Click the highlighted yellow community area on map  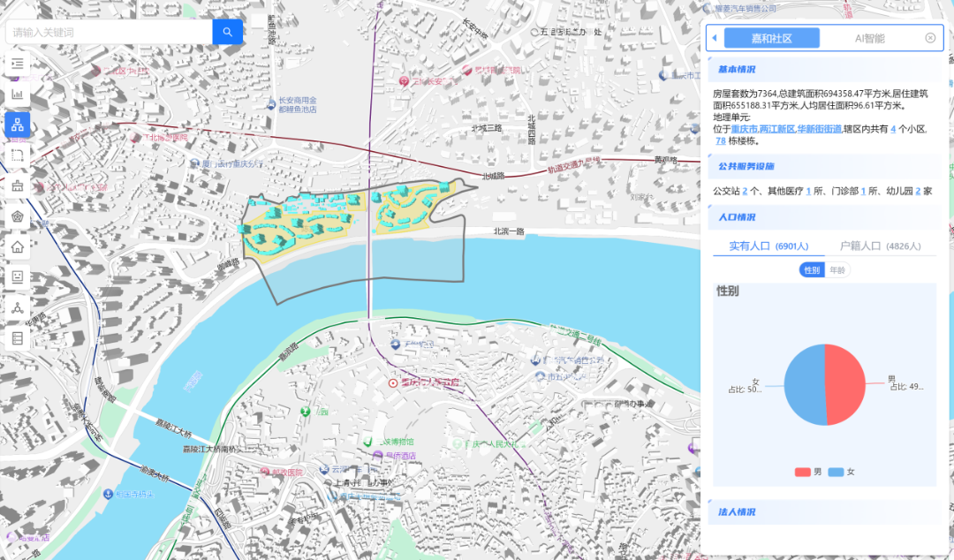click(x=304, y=228)
